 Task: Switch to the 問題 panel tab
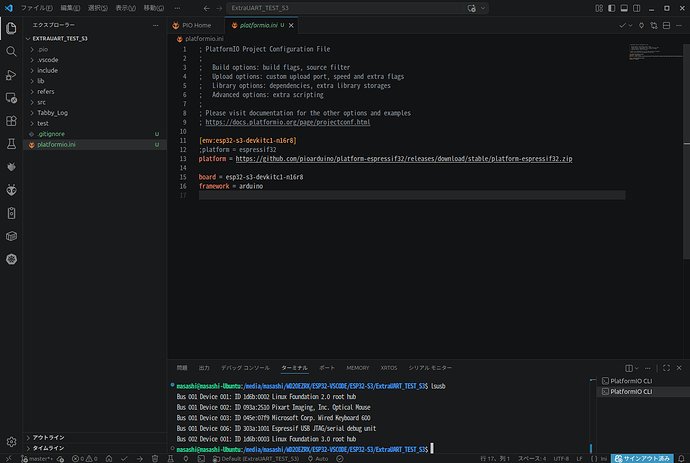tap(182, 368)
